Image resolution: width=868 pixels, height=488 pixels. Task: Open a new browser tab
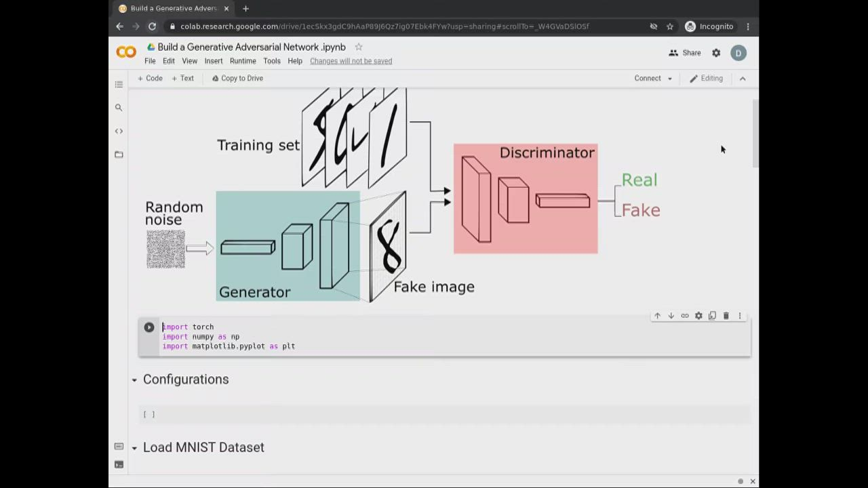tap(245, 8)
